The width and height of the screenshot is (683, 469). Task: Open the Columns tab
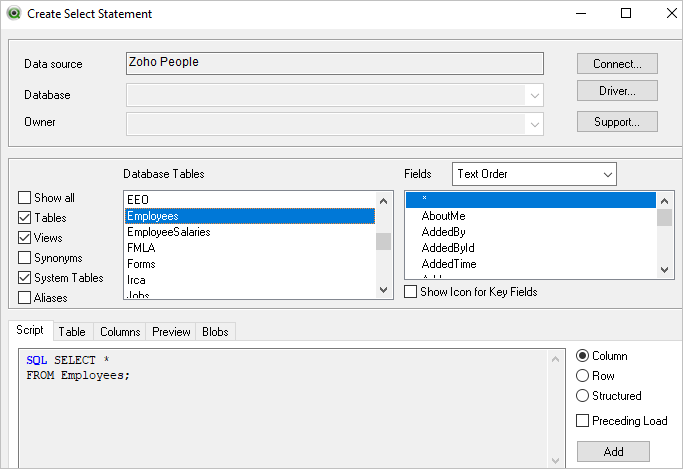pyautogui.click(x=120, y=332)
